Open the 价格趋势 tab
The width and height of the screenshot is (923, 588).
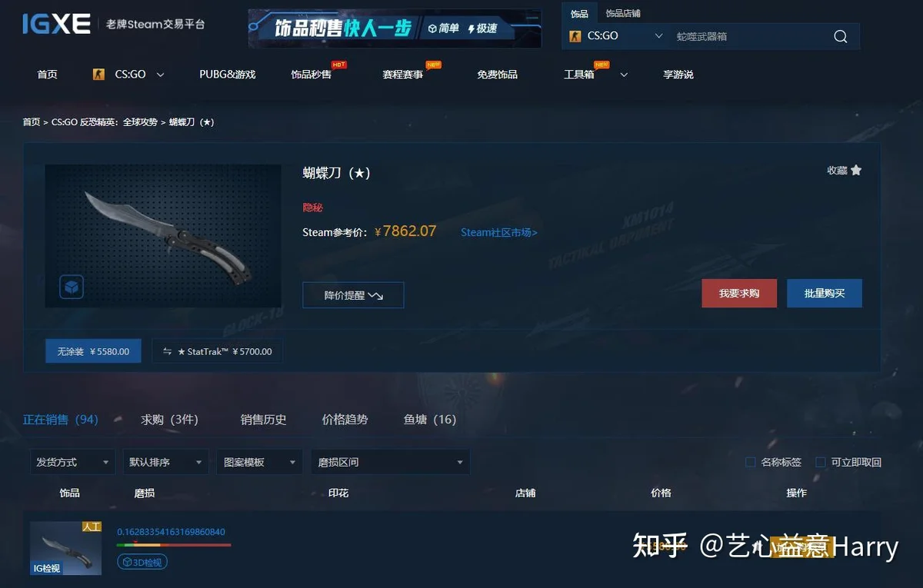(345, 420)
